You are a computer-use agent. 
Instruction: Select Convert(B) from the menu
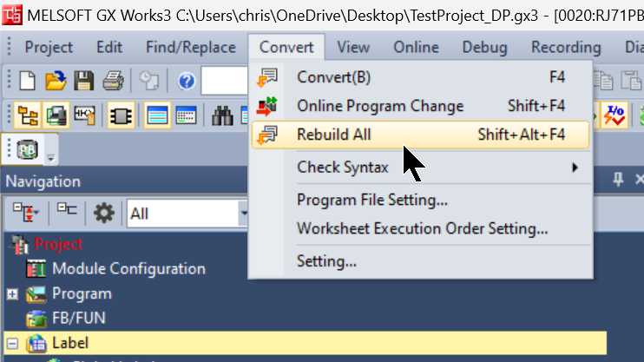tap(421, 77)
